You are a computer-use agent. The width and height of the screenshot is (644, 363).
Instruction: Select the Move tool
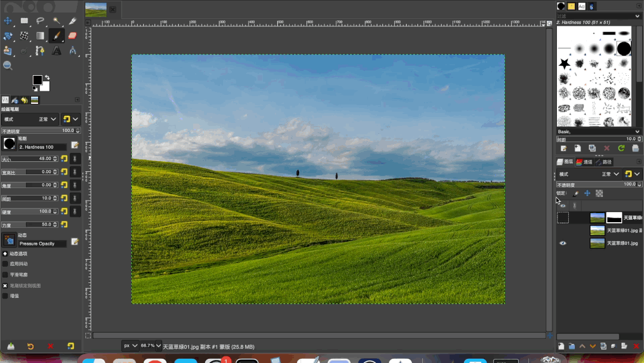point(8,20)
